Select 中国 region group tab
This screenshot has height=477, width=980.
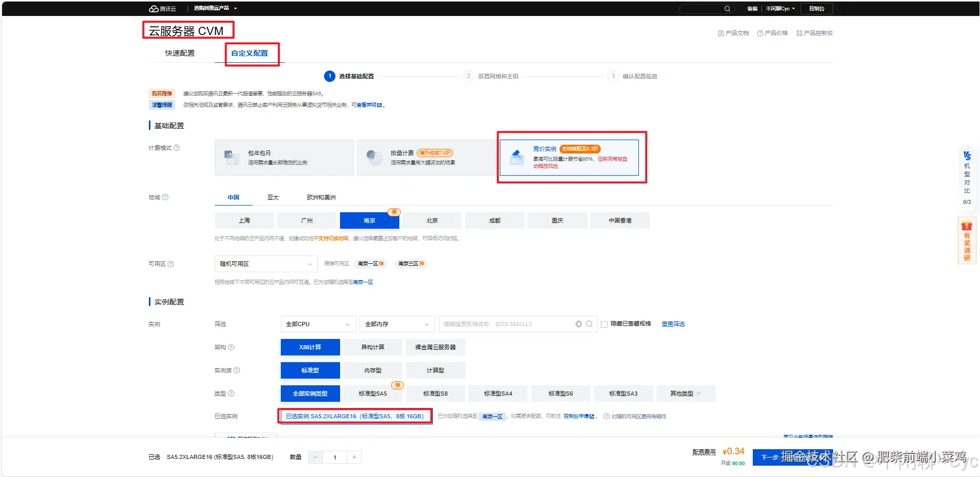point(233,197)
